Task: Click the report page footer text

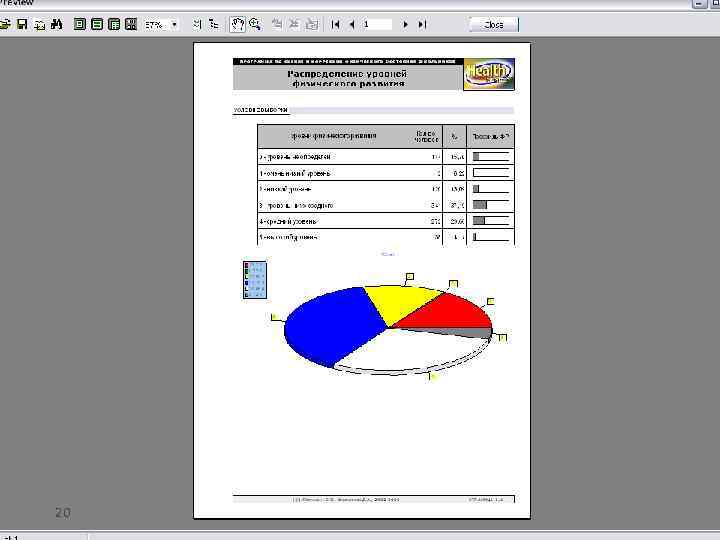Action: pos(346,500)
